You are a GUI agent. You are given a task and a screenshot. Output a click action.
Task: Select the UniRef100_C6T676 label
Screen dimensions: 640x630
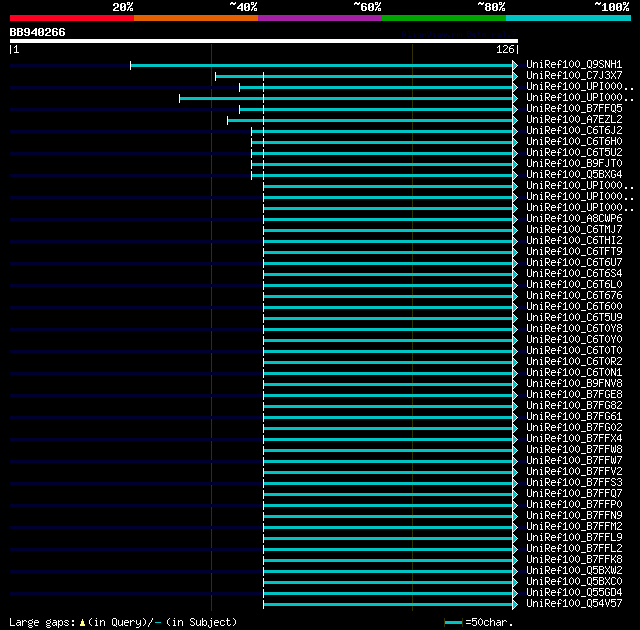coord(574,295)
